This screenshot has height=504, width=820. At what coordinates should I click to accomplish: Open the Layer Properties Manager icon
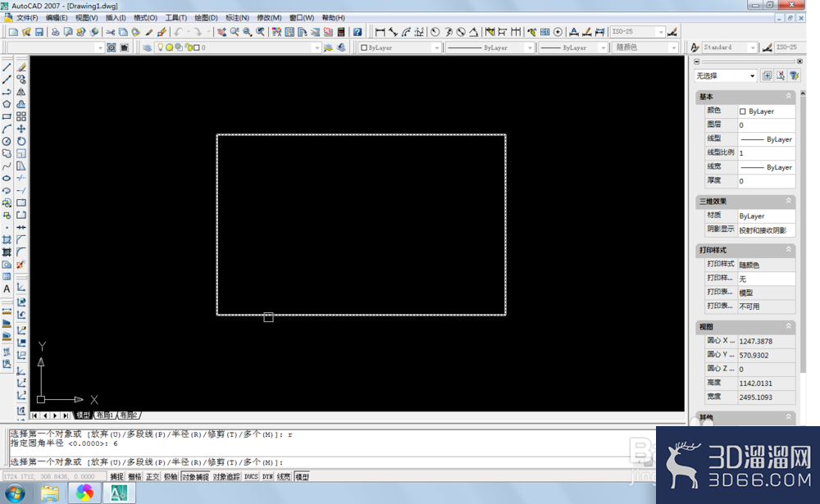[x=148, y=48]
